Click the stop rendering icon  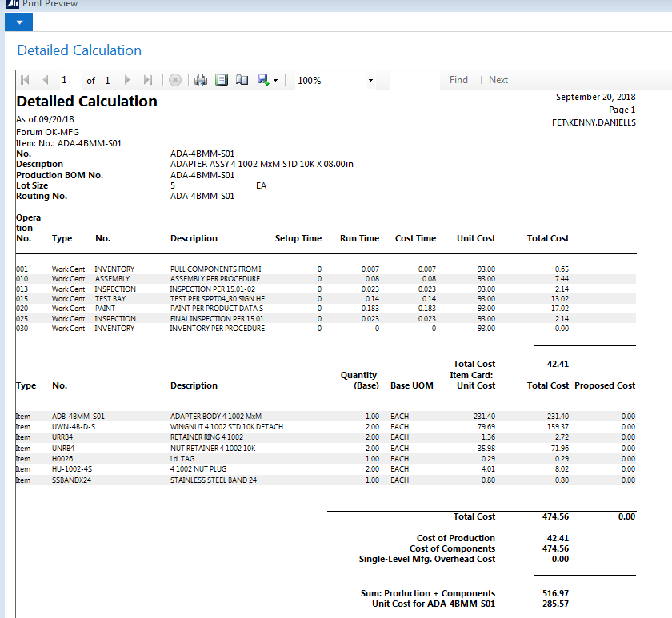pyautogui.click(x=175, y=80)
